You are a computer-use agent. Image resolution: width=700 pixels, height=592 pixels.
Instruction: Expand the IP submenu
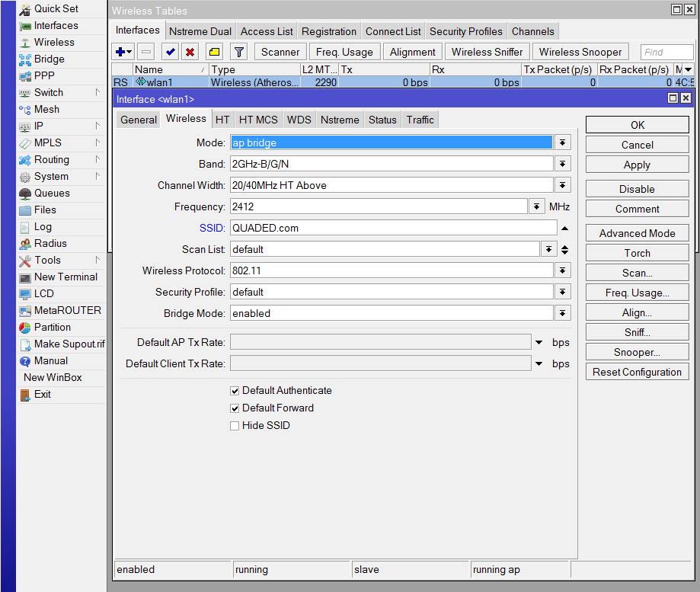(97, 126)
